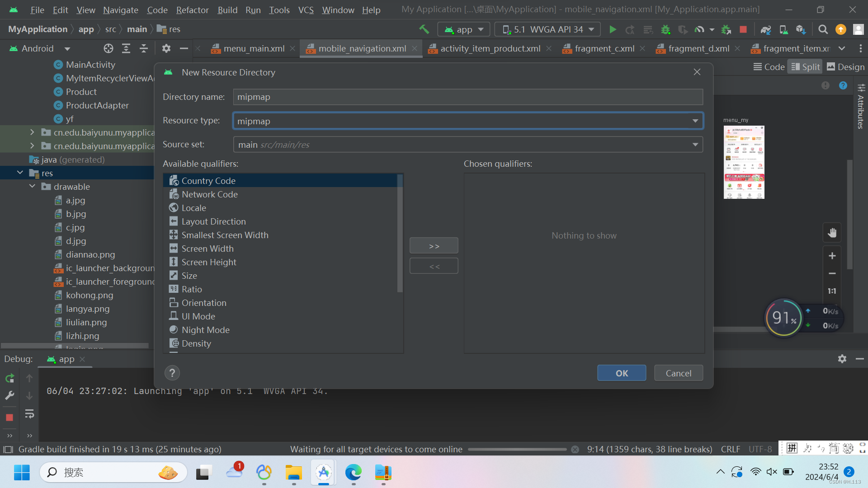Screen dimensions: 868x488
Task: Click the Debug app bug icon
Action: point(665,29)
